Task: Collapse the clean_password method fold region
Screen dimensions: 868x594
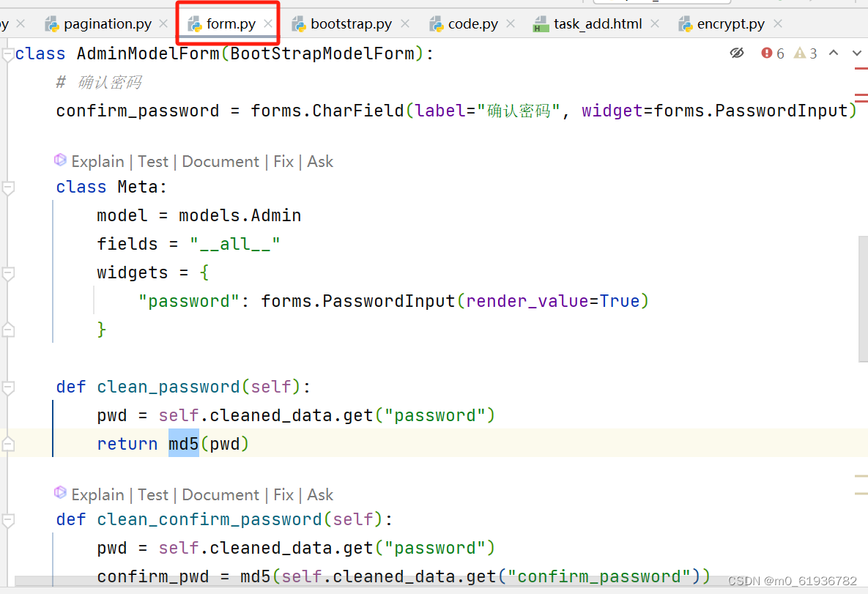Action: pyautogui.click(x=8, y=387)
